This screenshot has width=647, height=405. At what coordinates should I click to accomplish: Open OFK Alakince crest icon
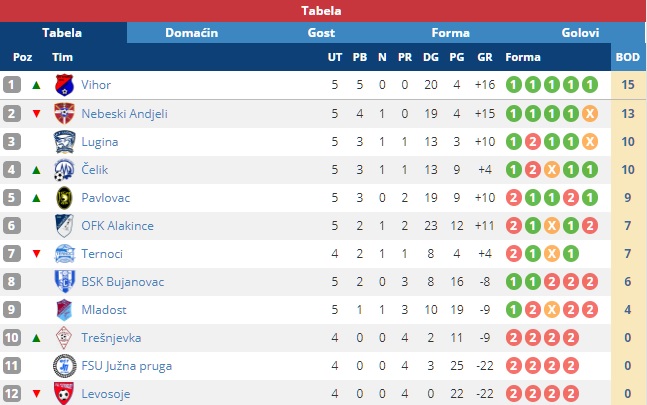tap(64, 226)
